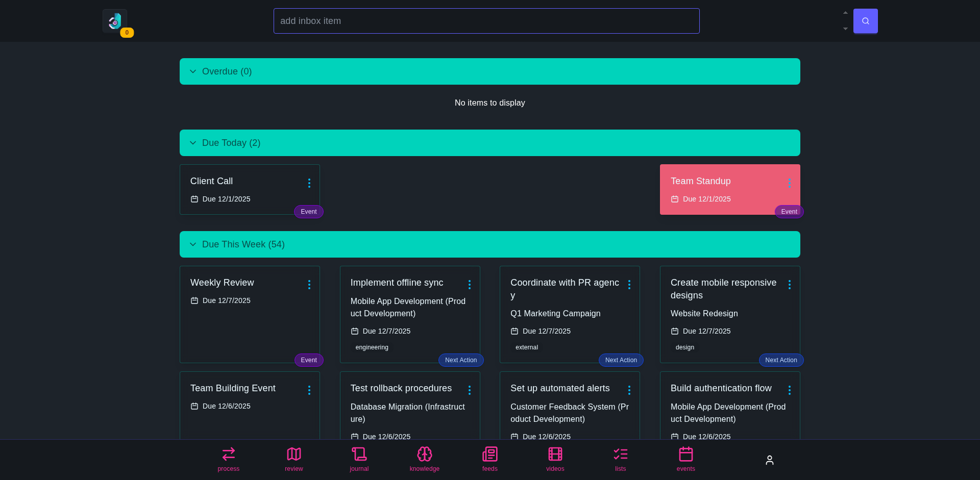
Task: Open the kebab menu on Team Standup
Action: (790, 183)
